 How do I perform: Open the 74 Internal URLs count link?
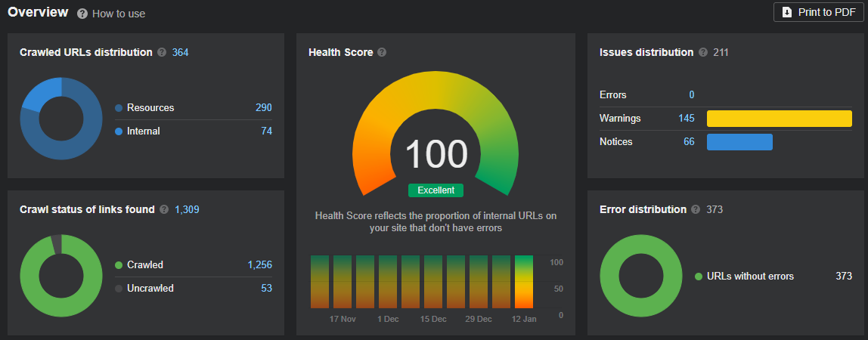266,131
